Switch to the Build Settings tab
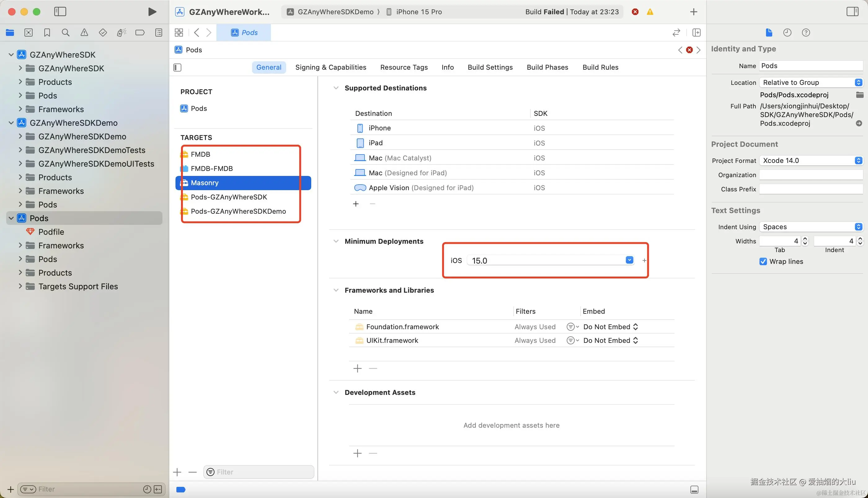 coord(490,68)
